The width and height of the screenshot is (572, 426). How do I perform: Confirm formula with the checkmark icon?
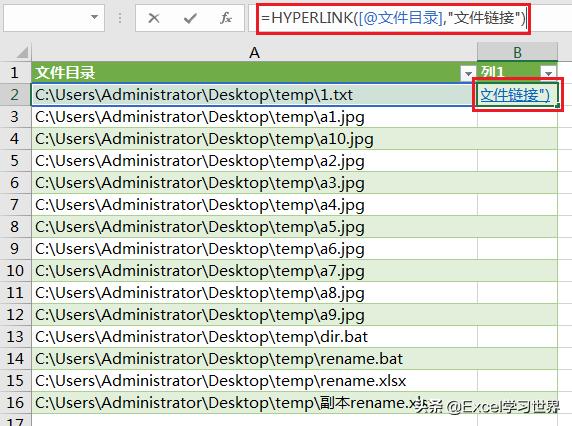(190, 18)
